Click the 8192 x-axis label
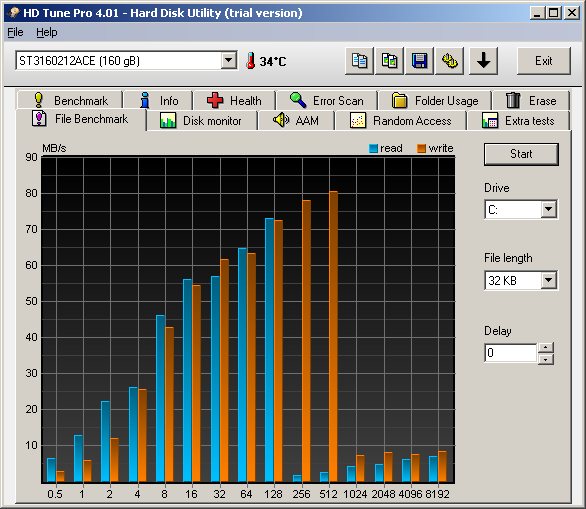Viewport: 586px width, 509px height. coord(437,494)
